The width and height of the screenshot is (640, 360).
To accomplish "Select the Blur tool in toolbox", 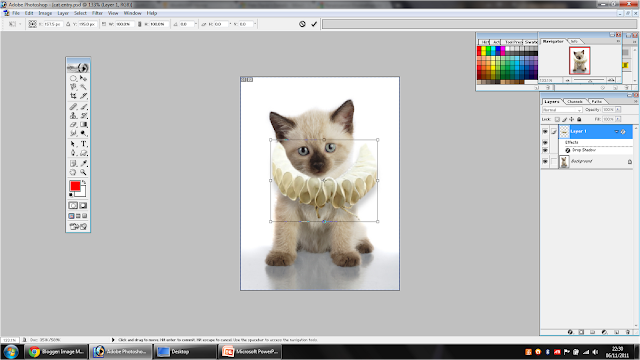I will tap(73, 133).
